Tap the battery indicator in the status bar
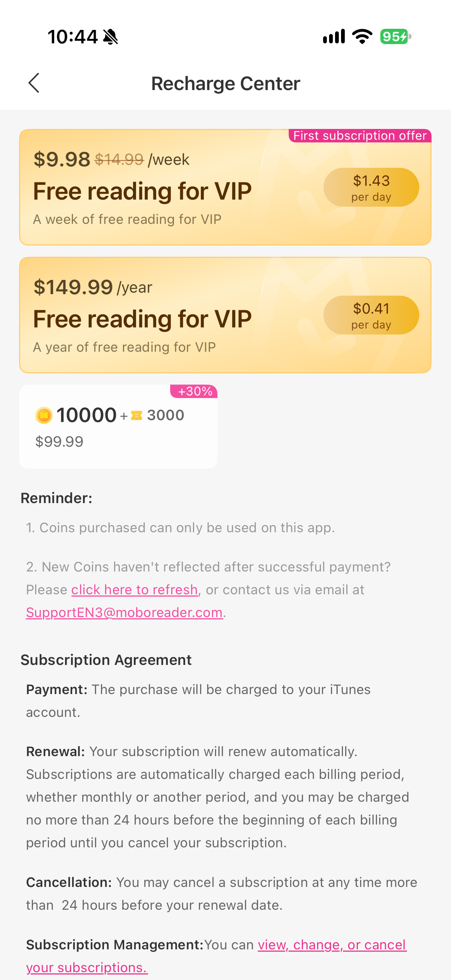451x980 pixels. (x=395, y=37)
